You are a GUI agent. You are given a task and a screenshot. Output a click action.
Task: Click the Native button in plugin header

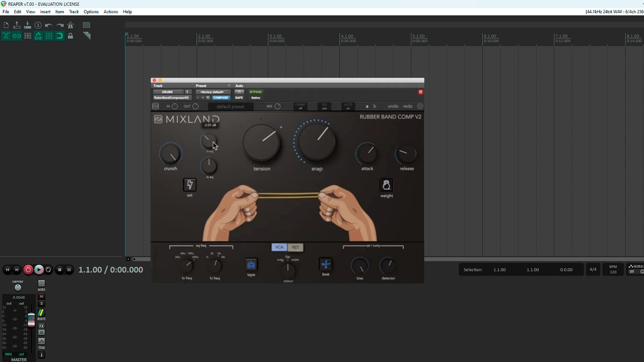tap(256, 98)
